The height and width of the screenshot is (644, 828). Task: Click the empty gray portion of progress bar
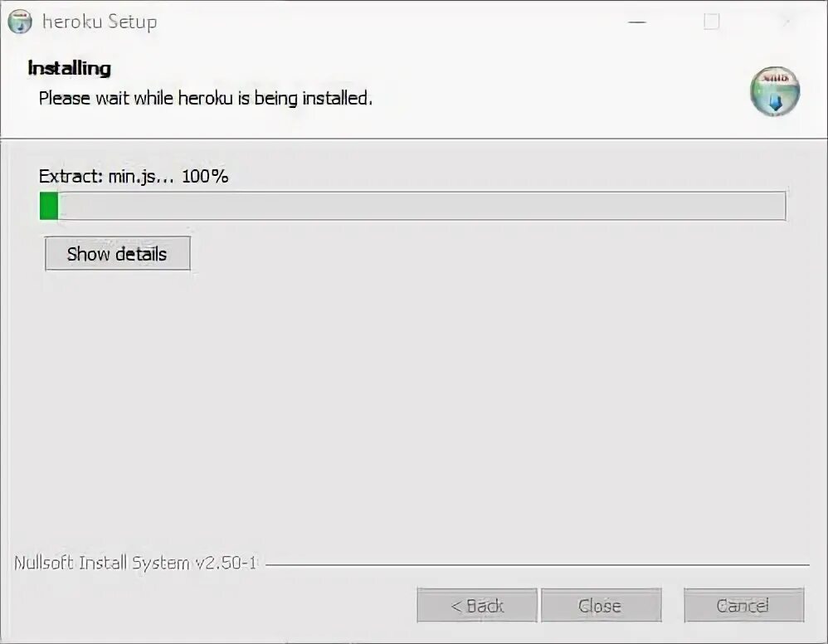[x=421, y=206]
